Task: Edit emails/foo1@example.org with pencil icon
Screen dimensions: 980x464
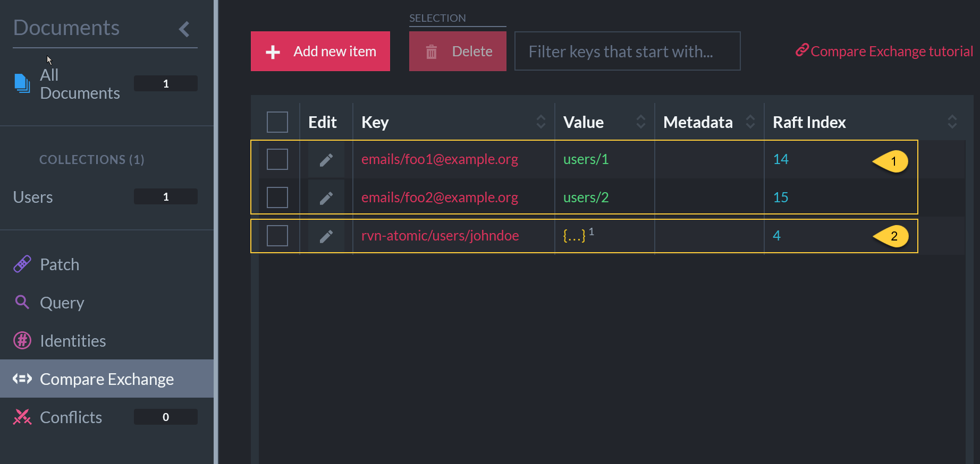Action: tap(326, 160)
